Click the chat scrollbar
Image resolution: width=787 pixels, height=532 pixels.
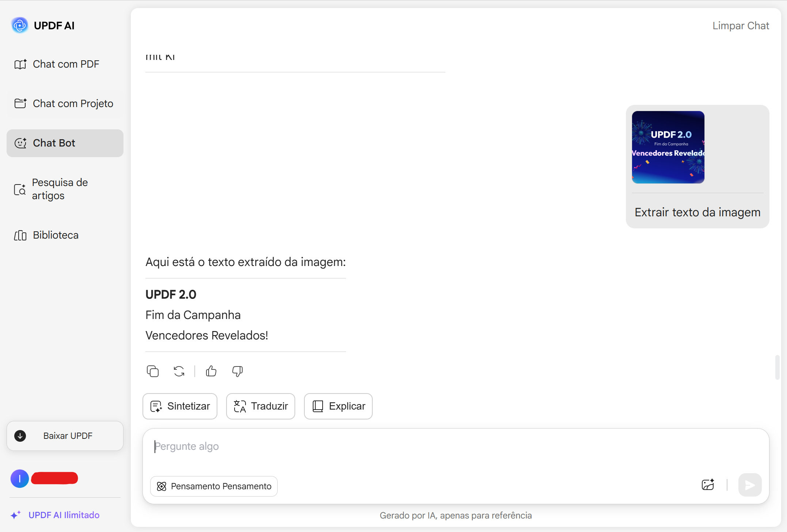(777, 367)
